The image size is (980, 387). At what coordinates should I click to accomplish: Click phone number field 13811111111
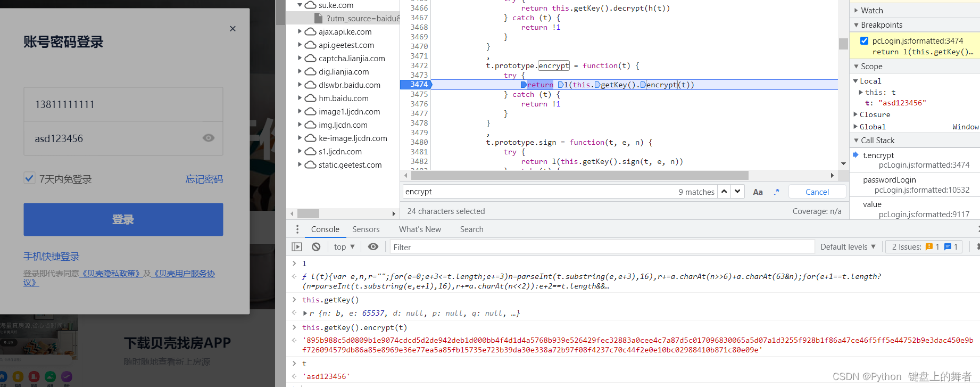click(x=123, y=104)
